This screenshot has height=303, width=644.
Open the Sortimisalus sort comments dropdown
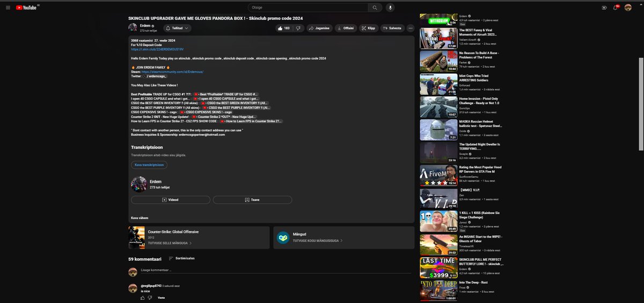click(181, 258)
